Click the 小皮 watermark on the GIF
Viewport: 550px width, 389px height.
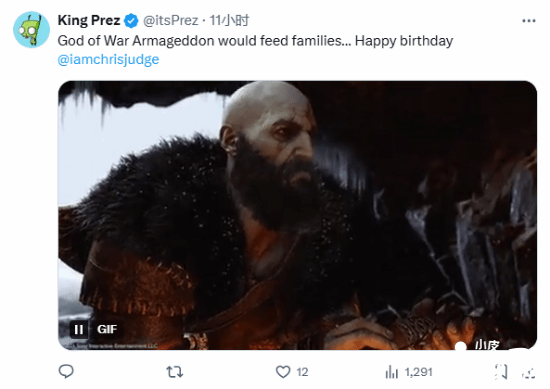coord(487,344)
